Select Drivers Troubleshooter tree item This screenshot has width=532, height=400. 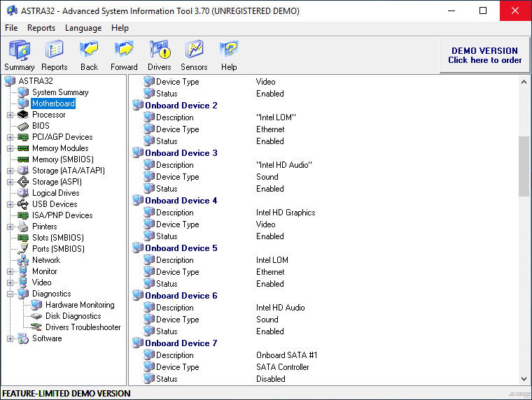tap(83, 327)
